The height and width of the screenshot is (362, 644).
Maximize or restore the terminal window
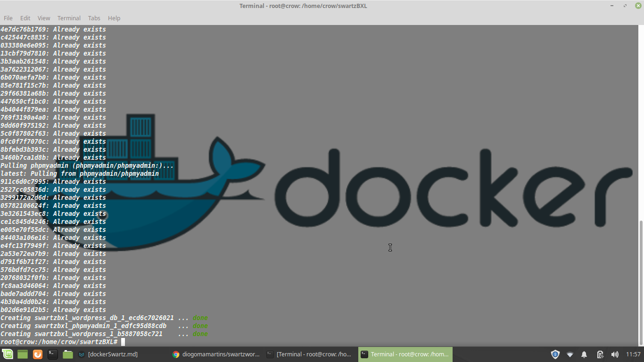pyautogui.click(x=625, y=6)
